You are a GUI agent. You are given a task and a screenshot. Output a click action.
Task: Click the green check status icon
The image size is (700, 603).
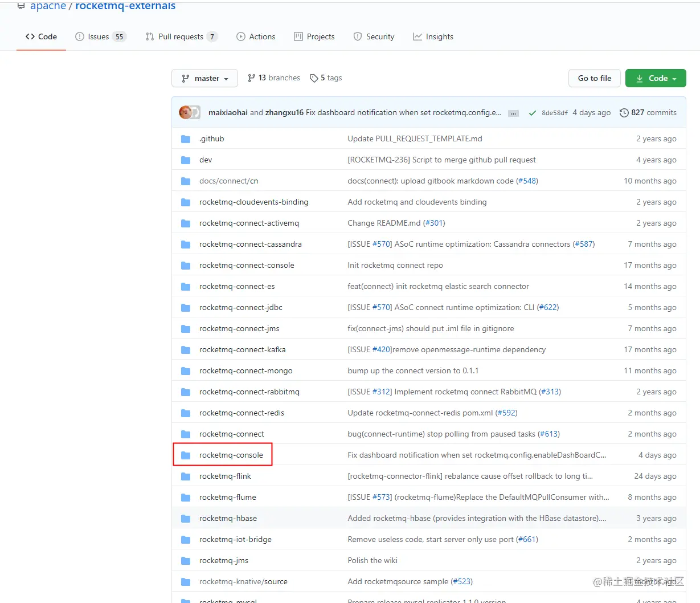pos(532,113)
